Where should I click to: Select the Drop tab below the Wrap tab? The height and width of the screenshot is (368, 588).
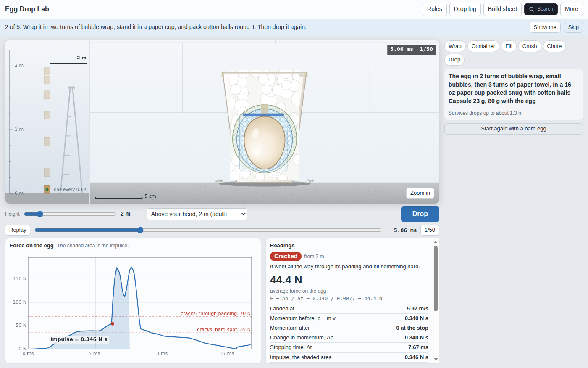[x=454, y=60]
